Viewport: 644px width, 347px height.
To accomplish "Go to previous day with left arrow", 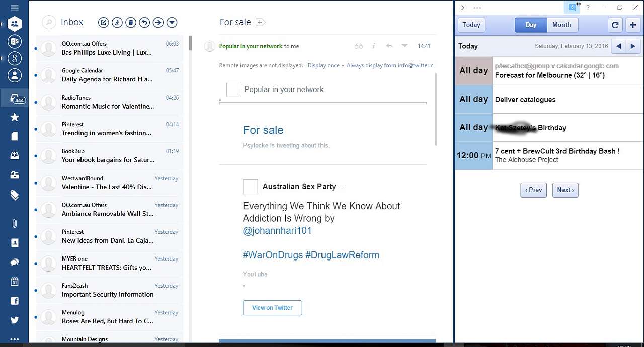I will coord(619,46).
